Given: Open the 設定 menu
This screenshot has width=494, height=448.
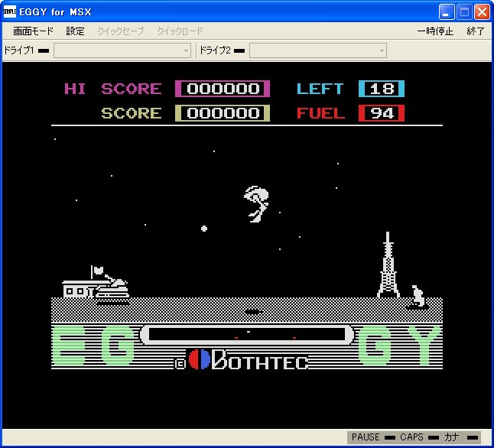Looking at the screenshot, I should click(x=75, y=31).
